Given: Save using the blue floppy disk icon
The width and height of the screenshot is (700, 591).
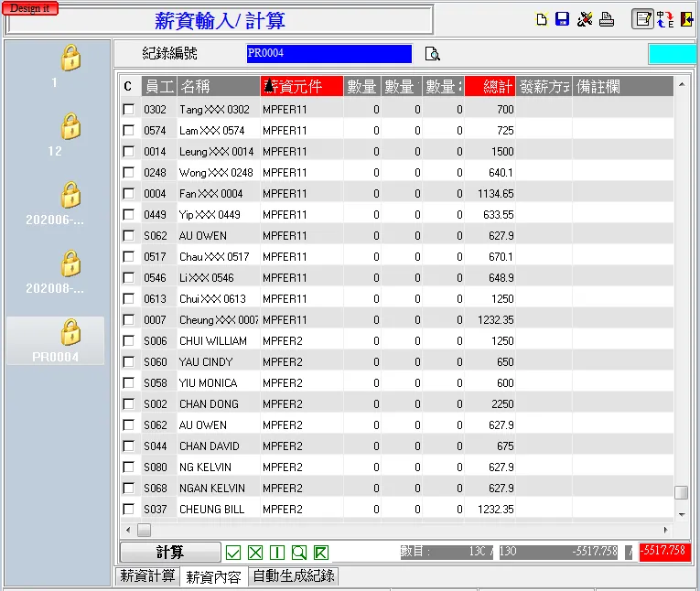Looking at the screenshot, I should coord(563,19).
